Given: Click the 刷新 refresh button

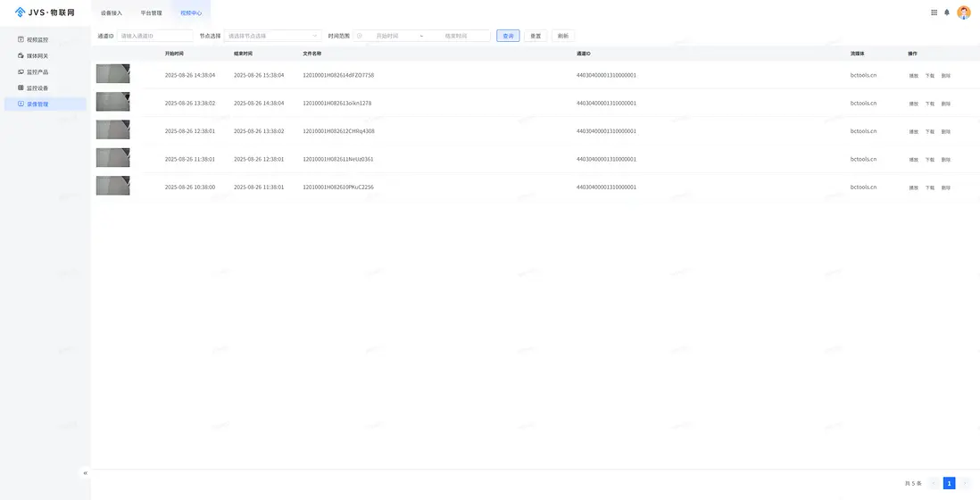Looking at the screenshot, I should point(563,37).
